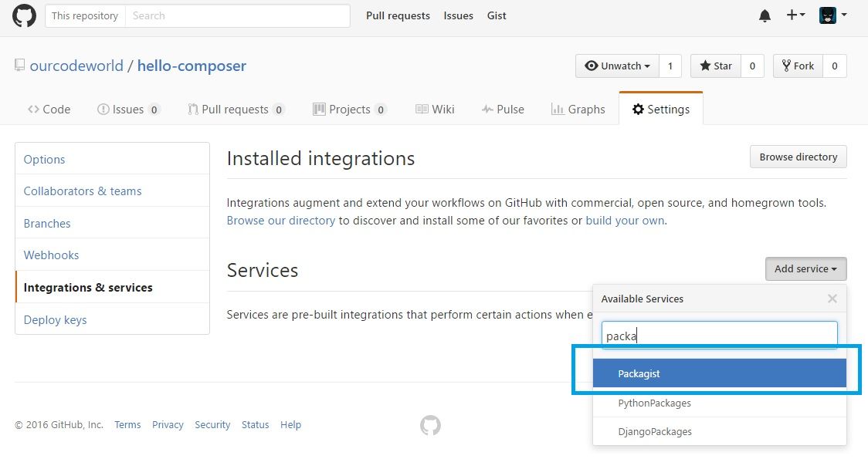Viewport: 868px width, 459px height.
Task: Open Webhooks in the settings sidebar
Action: [51, 255]
